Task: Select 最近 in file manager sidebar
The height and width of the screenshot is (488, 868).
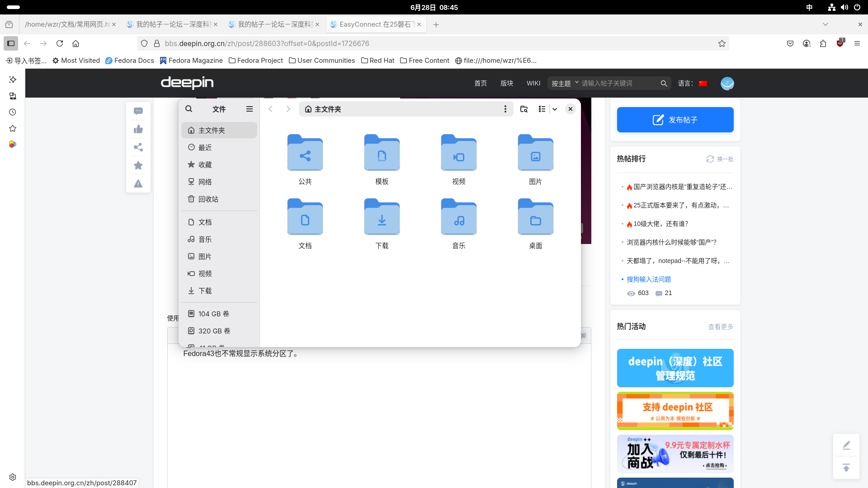Action: pyautogui.click(x=219, y=148)
